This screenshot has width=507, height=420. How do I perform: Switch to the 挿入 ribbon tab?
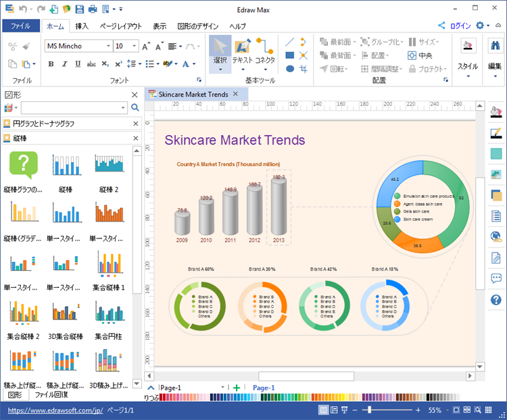tap(82, 26)
